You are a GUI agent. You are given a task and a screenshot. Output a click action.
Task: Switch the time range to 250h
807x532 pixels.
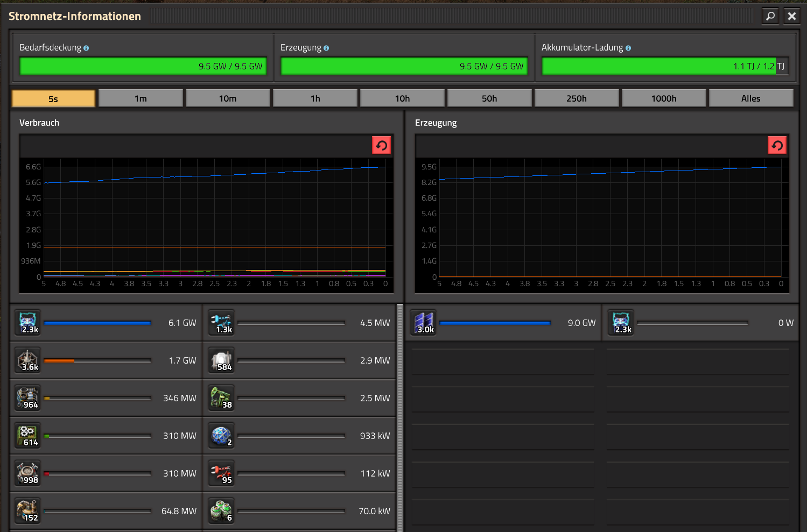click(577, 98)
